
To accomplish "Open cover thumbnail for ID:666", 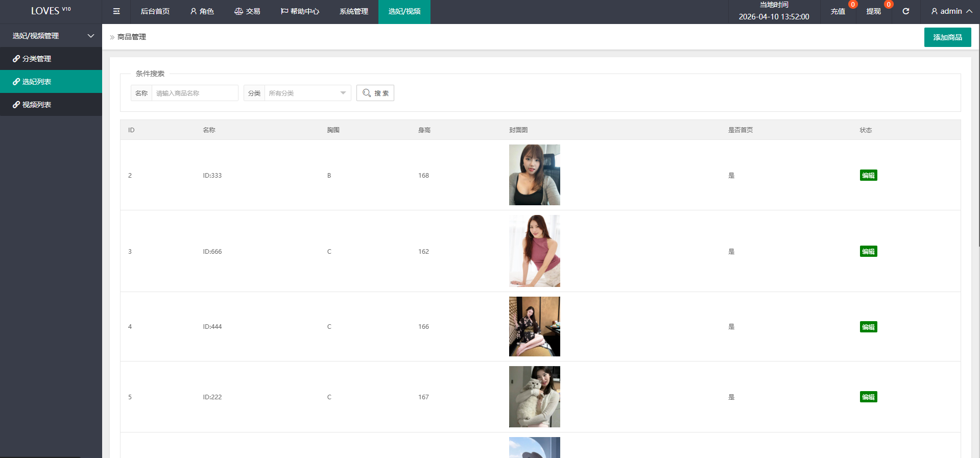I will pos(534,251).
